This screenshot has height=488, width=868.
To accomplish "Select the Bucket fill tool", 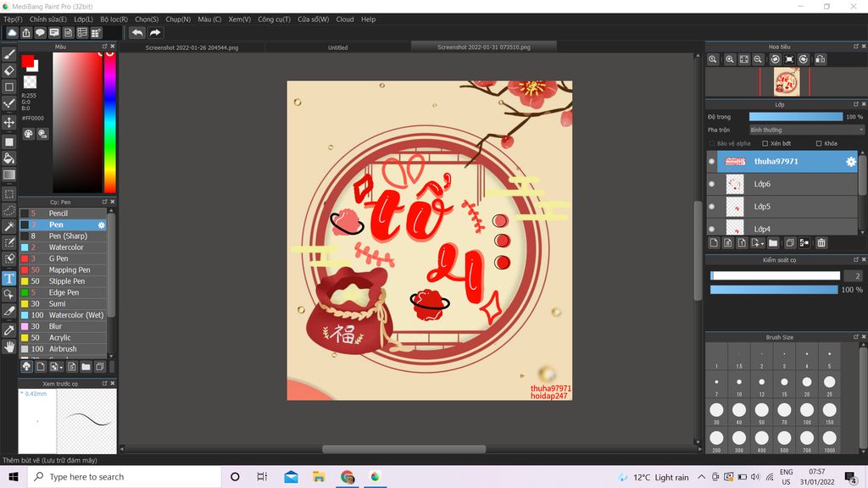I will pos(9,158).
